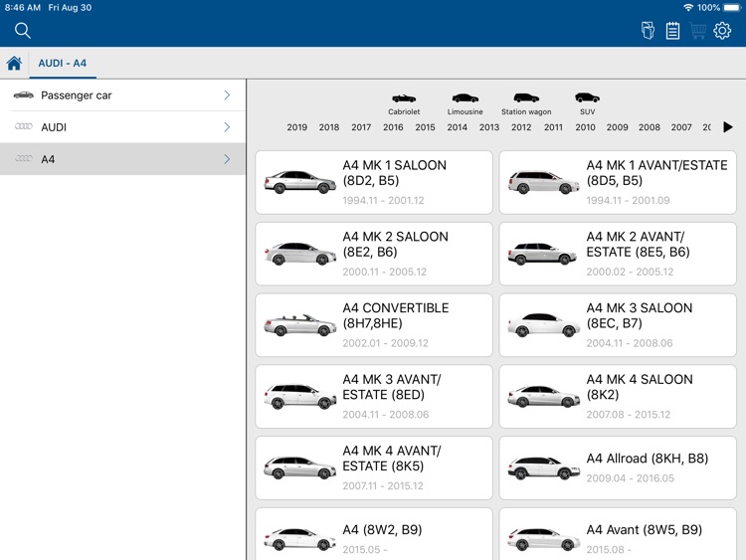This screenshot has height=560, width=746.
Task: Tap the A4 MK 2 AVANT/ESTATE car thumbnail
Action: [x=543, y=254]
